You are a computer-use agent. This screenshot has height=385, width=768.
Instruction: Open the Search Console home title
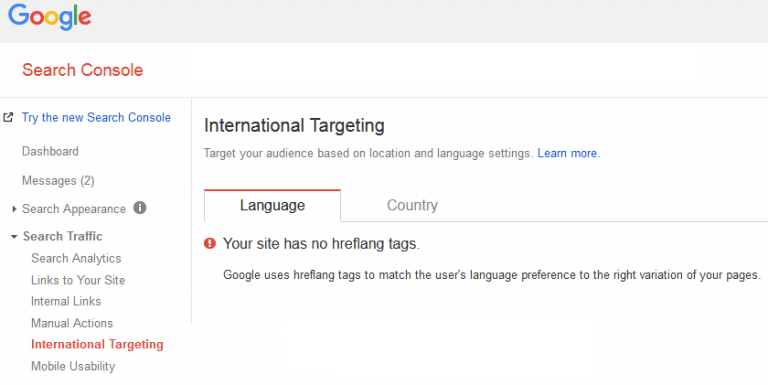pyautogui.click(x=82, y=70)
